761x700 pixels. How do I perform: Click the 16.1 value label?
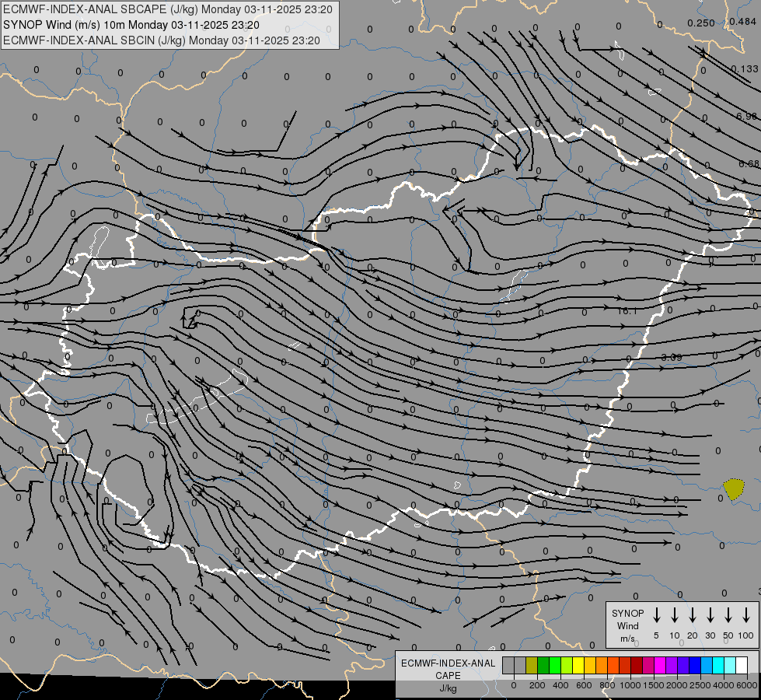pos(627,310)
